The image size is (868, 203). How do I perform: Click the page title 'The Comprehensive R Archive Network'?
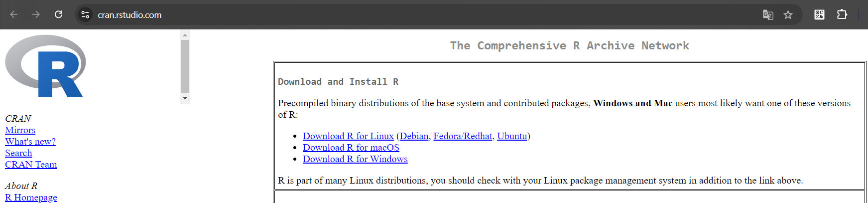pos(569,46)
